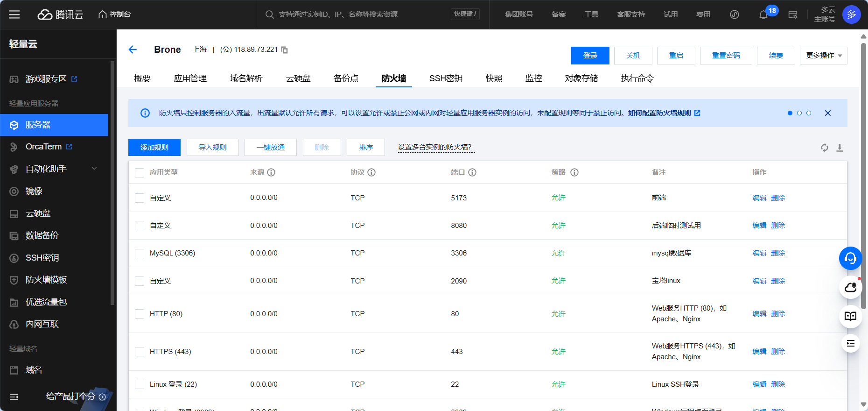
Task: Click the back arrow beside Brone
Action: tap(133, 50)
